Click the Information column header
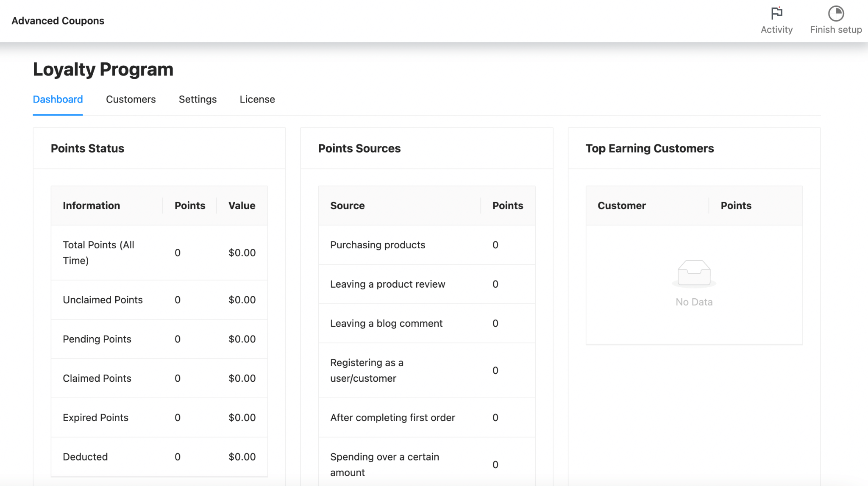 tap(92, 206)
